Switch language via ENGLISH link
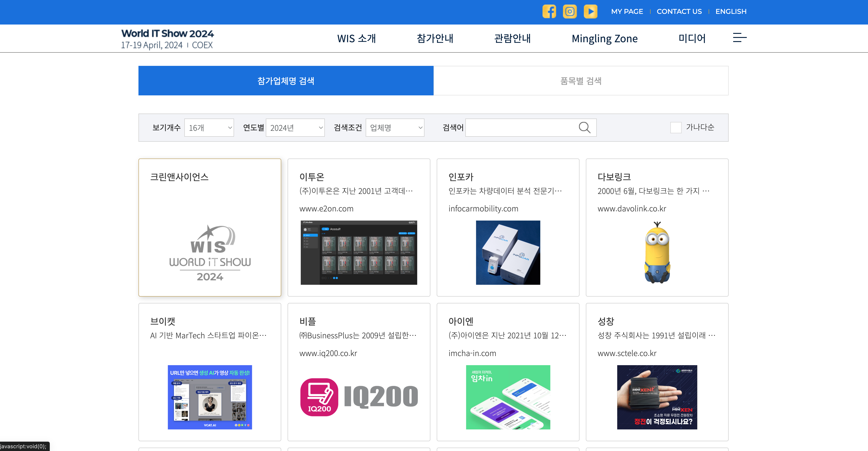 pos(731,11)
